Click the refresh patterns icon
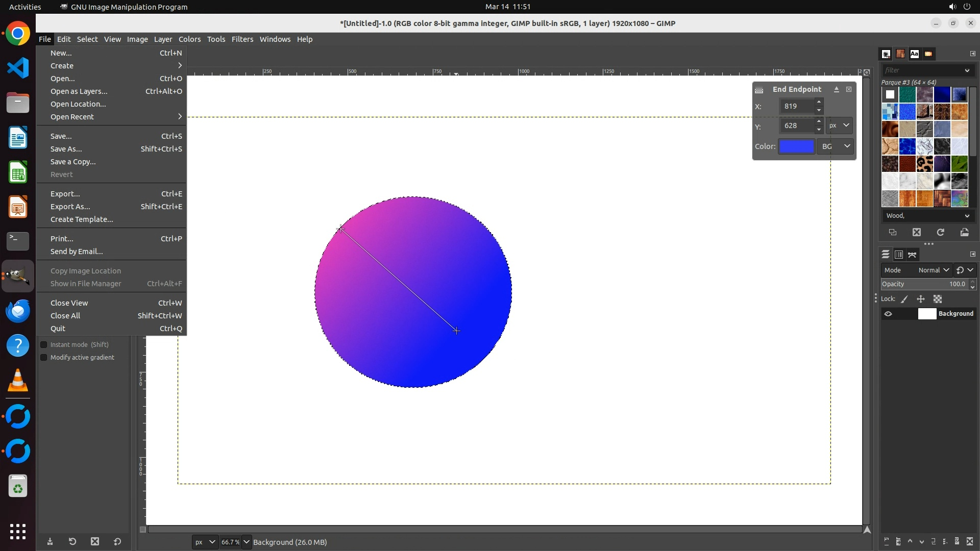 click(940, 232)
